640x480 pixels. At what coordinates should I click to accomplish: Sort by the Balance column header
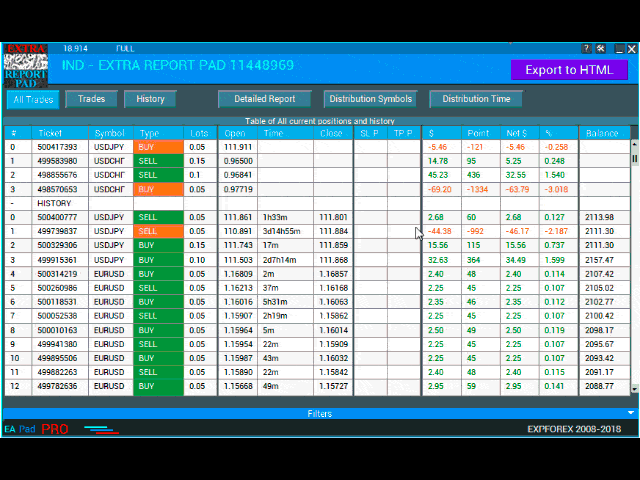tap(602, 133)
